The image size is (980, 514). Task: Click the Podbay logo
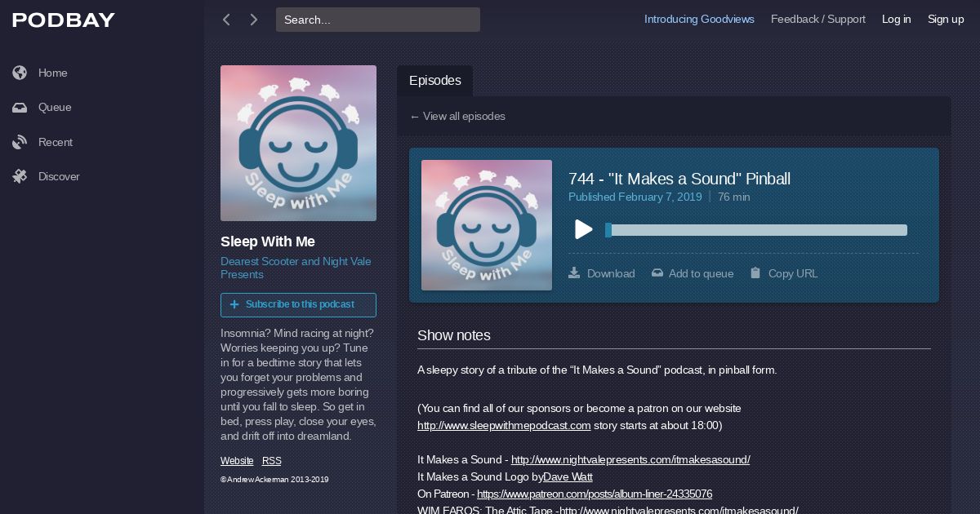point(64,20)
